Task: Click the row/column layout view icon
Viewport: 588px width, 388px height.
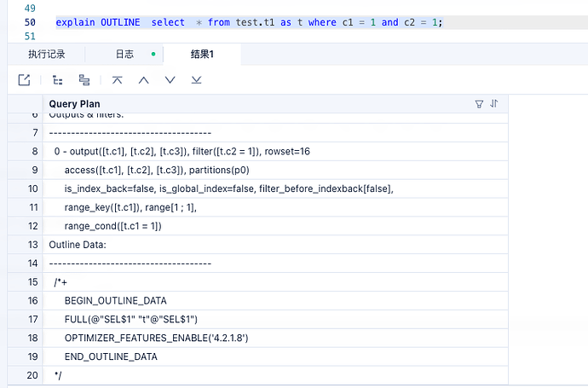Action: pyautogui.click(x=84, y=80)
